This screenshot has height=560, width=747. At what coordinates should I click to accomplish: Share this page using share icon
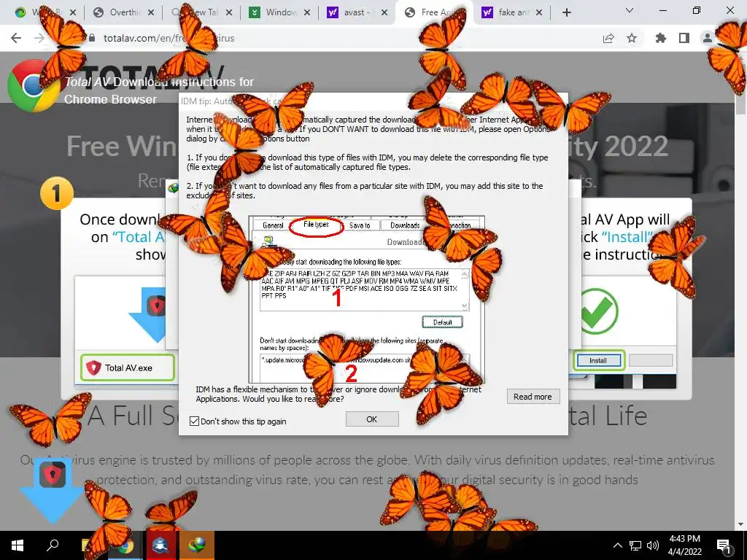(x=608, y=38)
